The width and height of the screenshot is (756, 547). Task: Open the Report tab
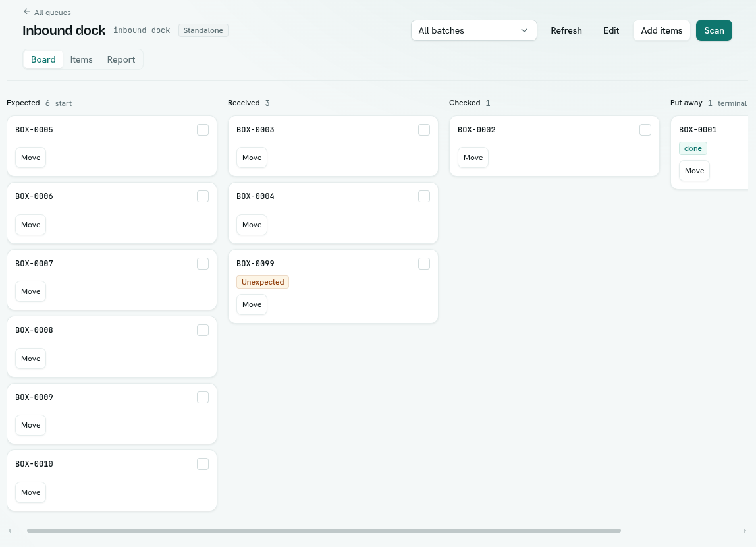pos(121,59)
